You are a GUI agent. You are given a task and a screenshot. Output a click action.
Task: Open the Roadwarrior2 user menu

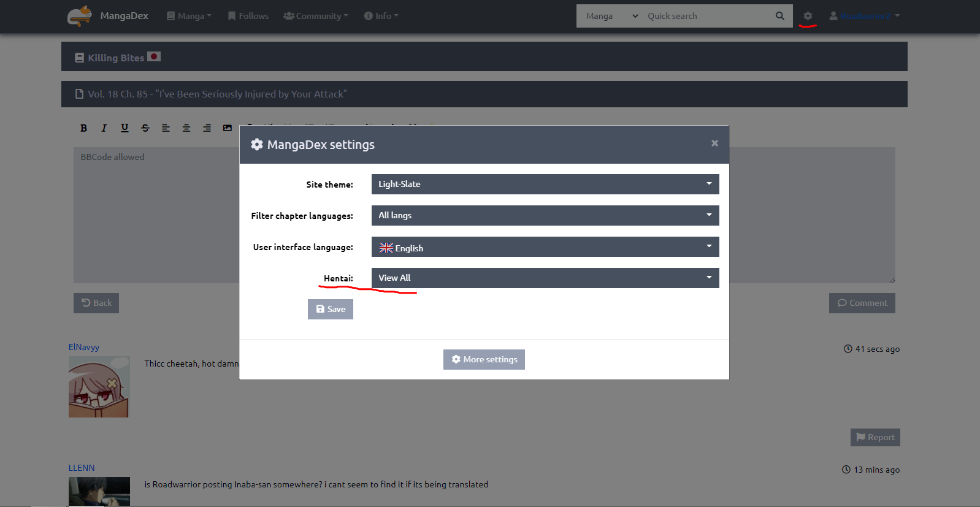tap(865, 16)
